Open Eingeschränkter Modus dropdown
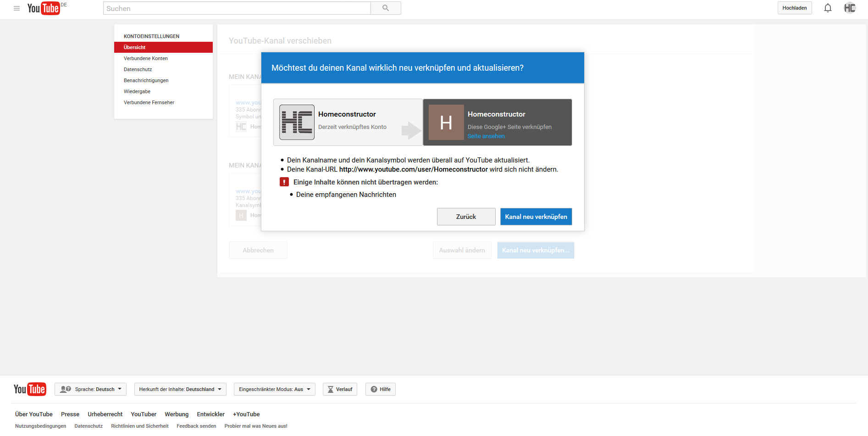This screenshot has width=868, height=436. click(x=275, y=389)
